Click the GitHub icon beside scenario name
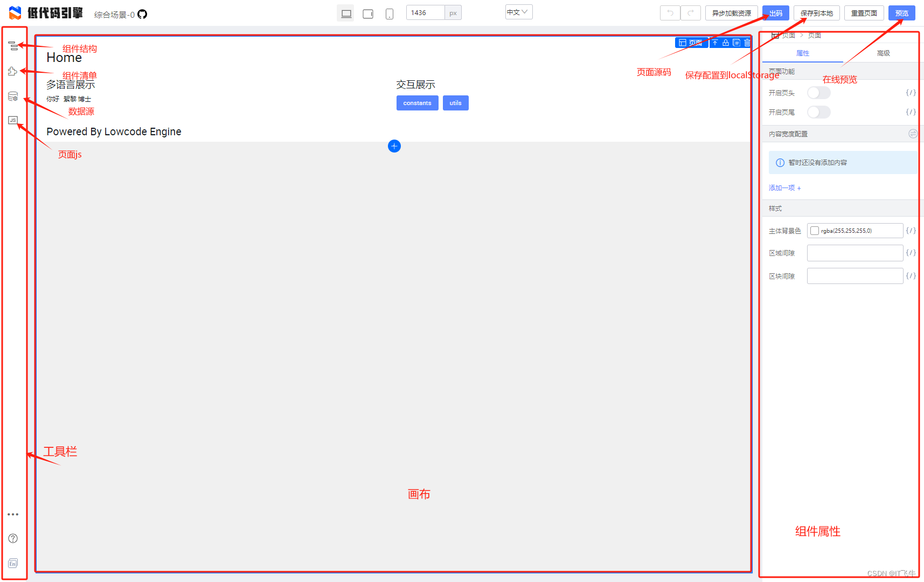 click(x=142, y=14)
